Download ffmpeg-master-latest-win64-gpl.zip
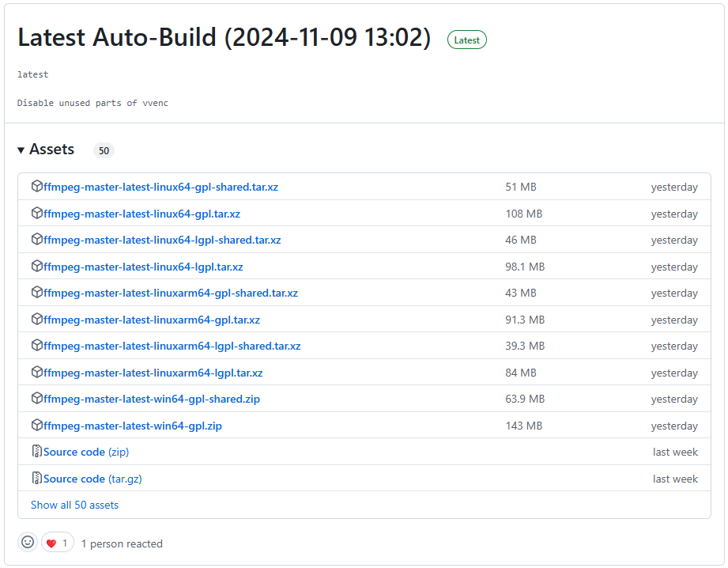728x568 pixels. point(132,426)
